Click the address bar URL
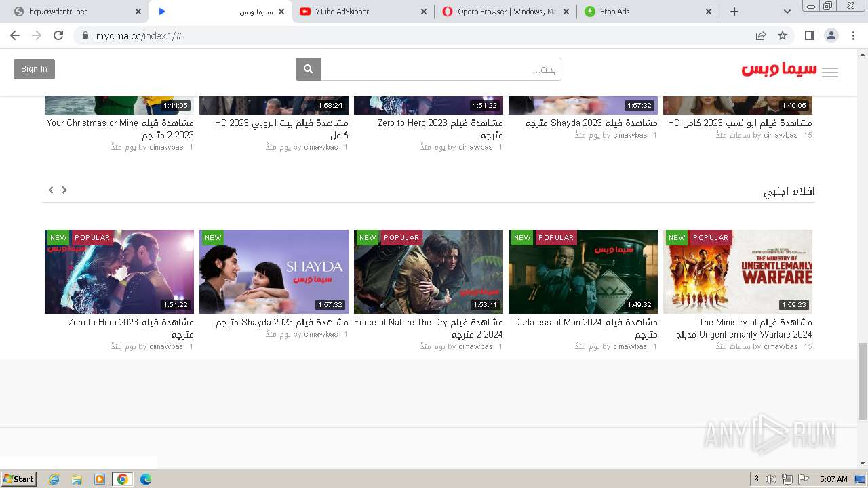 click(x=139, y=35)
